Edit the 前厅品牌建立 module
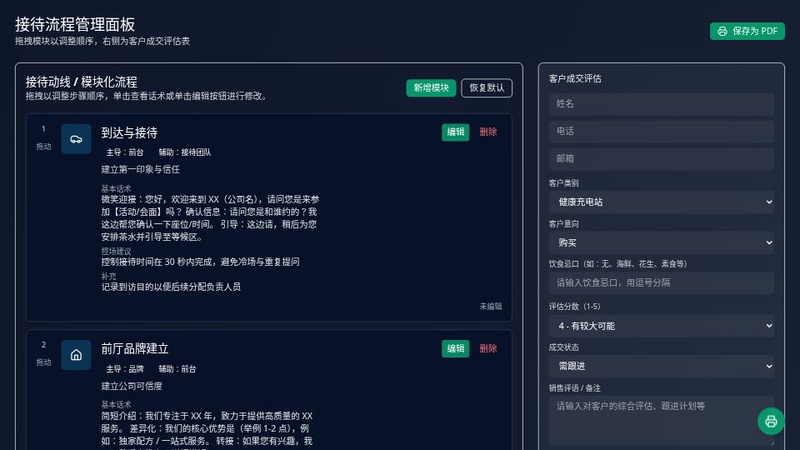The width and height of the screenshot is (800, 450). [455, 349]
